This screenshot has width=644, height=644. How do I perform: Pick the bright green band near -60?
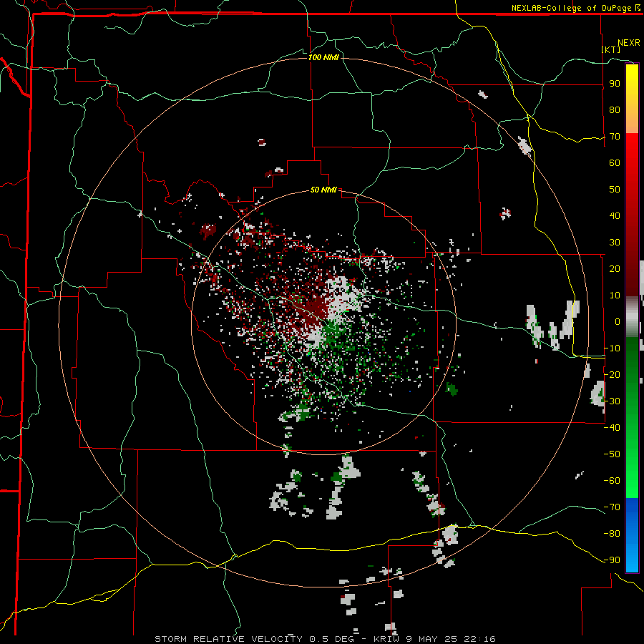pos(632,479)
